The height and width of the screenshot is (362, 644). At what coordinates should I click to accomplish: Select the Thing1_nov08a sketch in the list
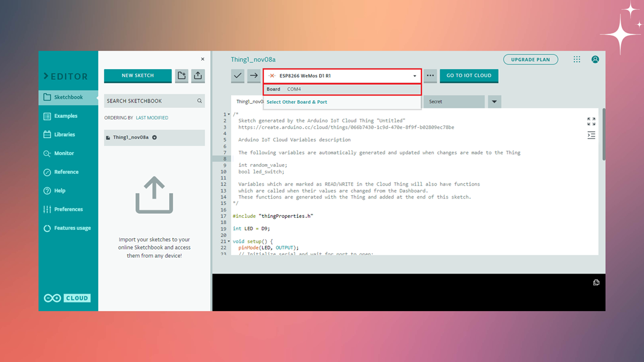pos(154,138)
